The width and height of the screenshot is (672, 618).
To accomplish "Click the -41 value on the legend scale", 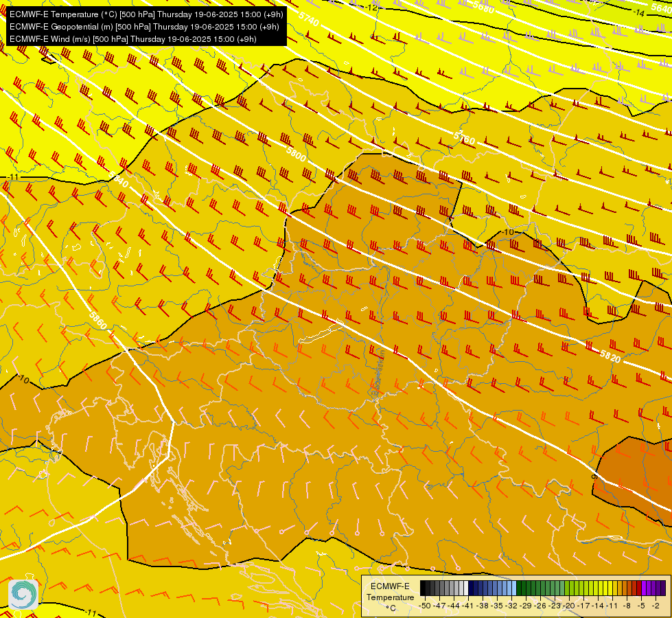I will click(x=467, y=606).
